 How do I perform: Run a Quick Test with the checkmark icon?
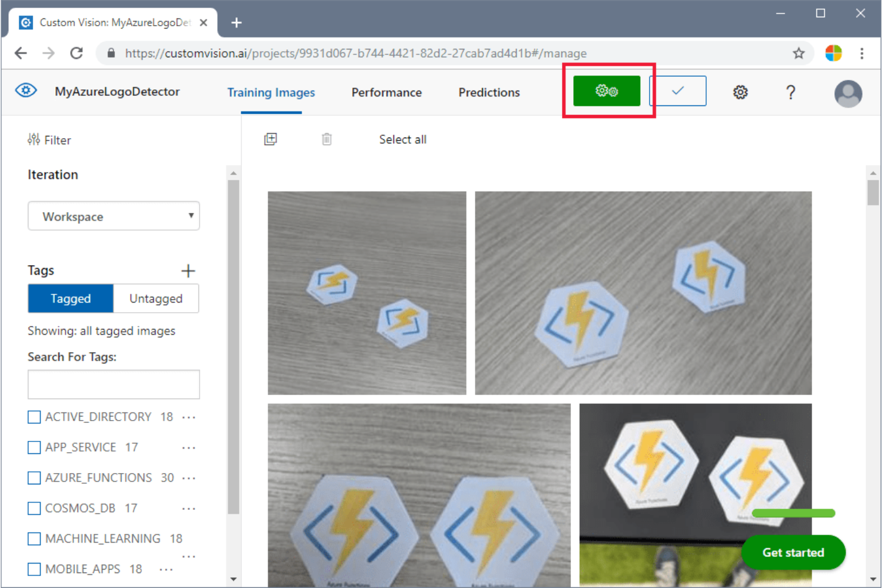(x=677, y=91)
